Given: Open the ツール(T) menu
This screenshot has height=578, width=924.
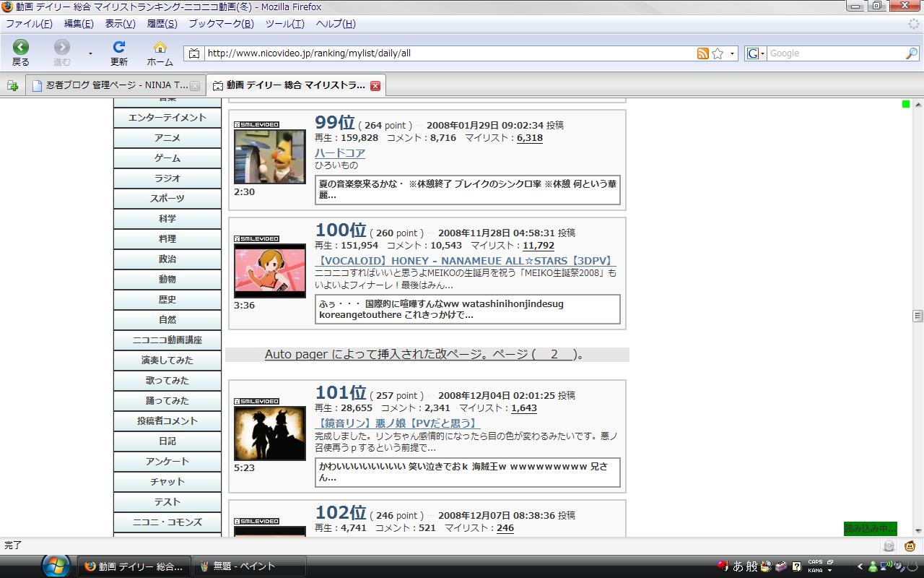Looking at the screenshot, I should click(284, 24).
